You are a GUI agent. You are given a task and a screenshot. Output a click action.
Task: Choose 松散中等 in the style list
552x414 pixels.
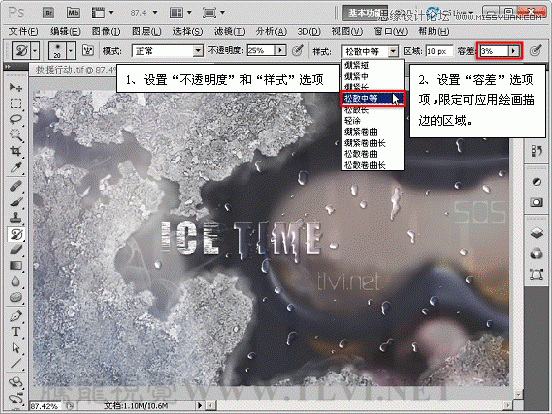pos(372,99)
